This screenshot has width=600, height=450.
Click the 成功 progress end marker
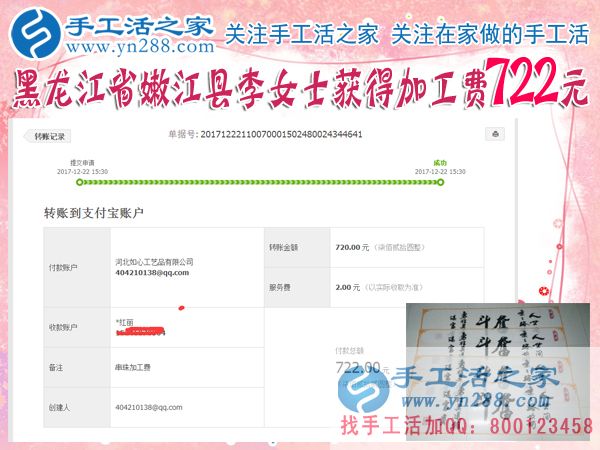(440, 182)
